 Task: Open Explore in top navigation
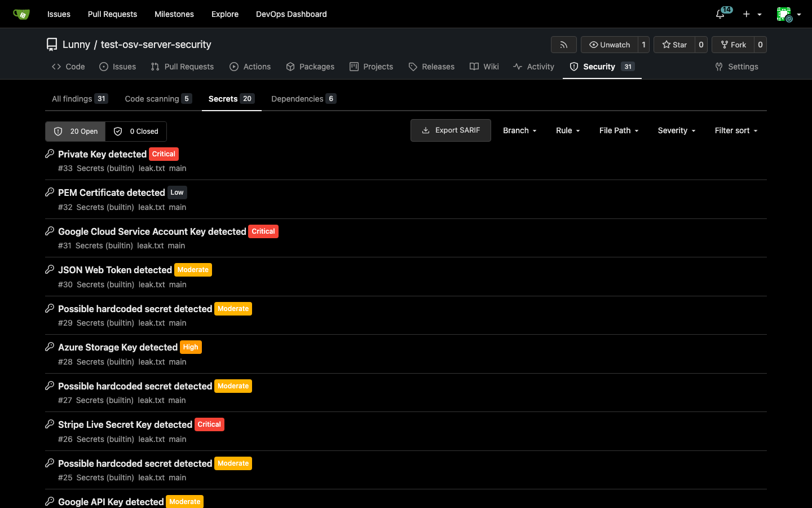tap(225, 14)
